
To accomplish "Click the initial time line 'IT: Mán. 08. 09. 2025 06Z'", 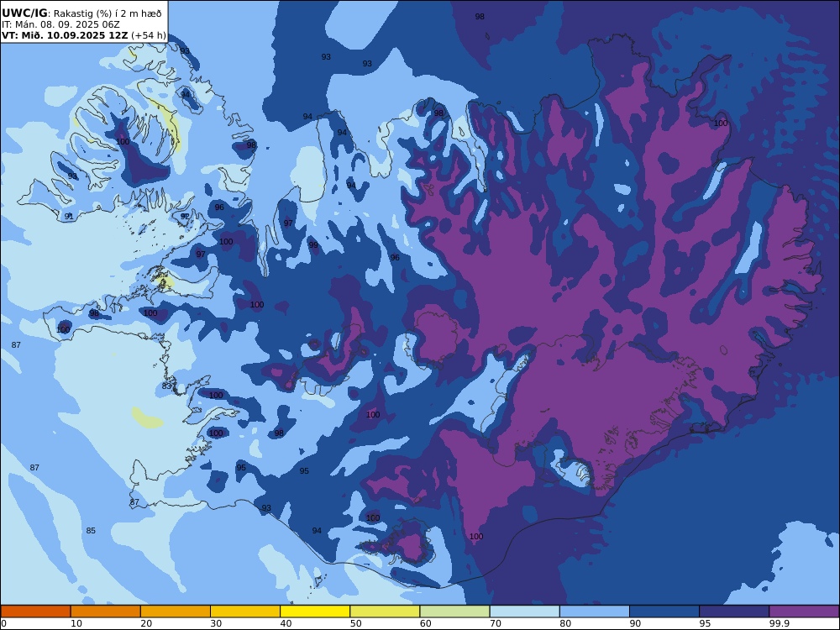I will click(x=60, y=24).
